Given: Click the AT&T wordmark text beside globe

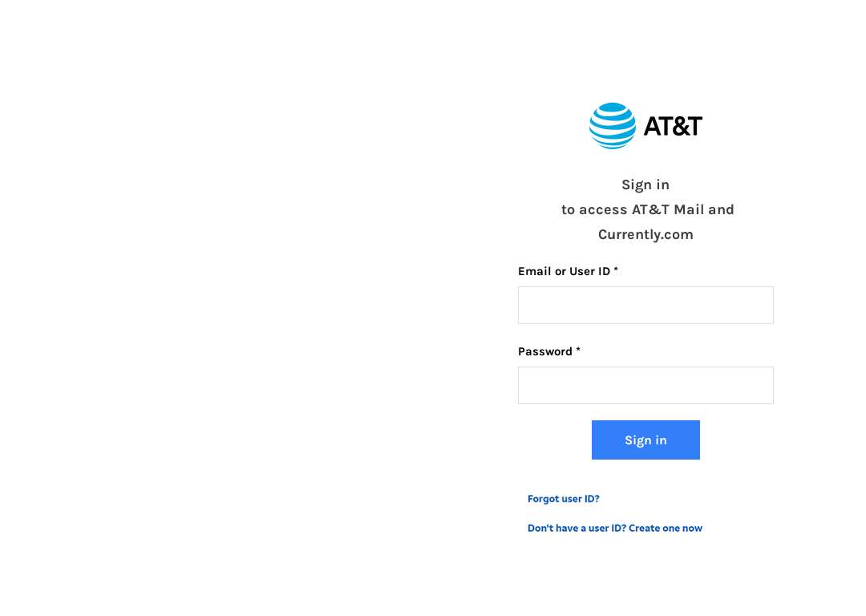Looking at the screenshot, I should point(673,126).
